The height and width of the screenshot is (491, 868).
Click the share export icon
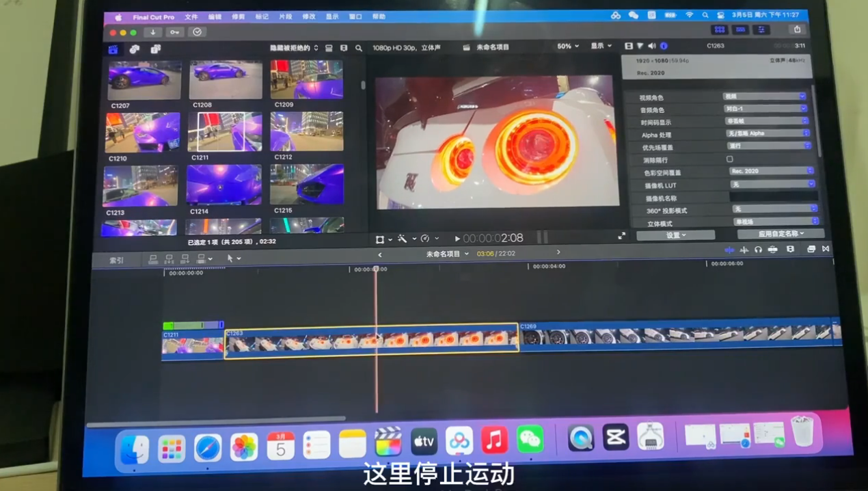click(x=797, y=29)
